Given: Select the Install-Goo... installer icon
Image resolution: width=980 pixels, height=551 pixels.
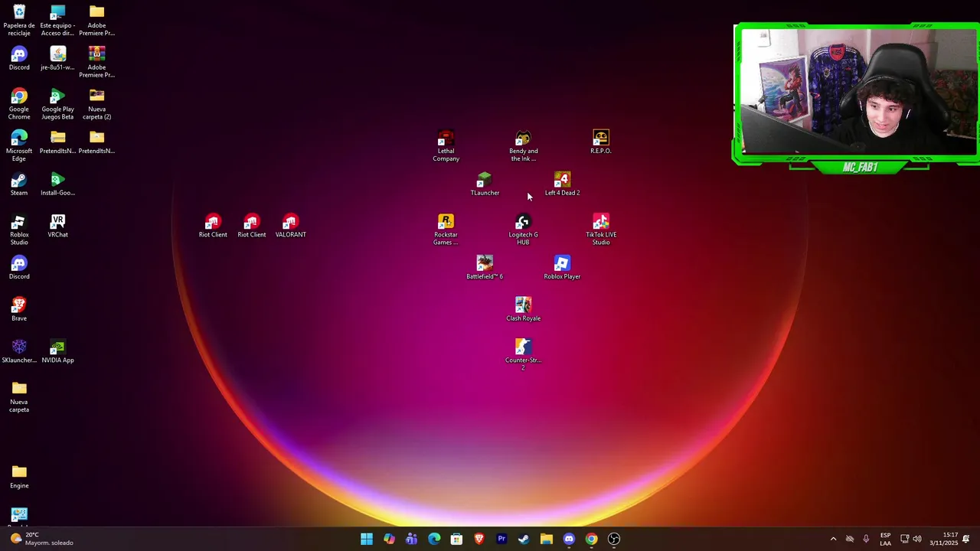Looking at the screenshot, I should pos(57,184).
